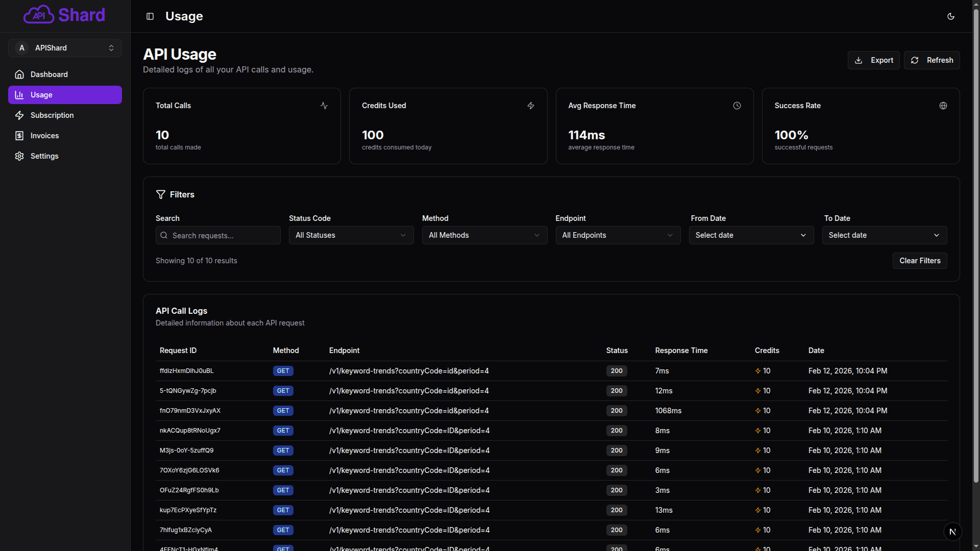Open the All Methods dropdown

tap(484, 235)
